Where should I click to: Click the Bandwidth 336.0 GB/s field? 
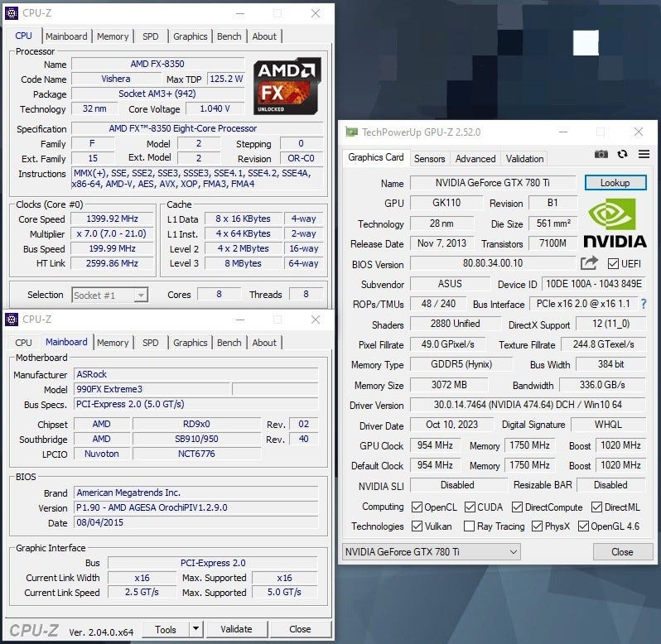602,385
